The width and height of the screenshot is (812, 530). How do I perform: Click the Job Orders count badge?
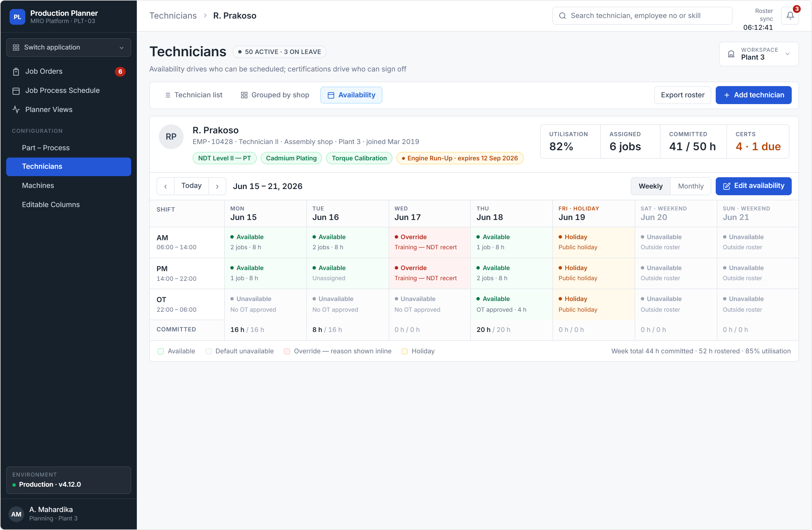[120, 71]
